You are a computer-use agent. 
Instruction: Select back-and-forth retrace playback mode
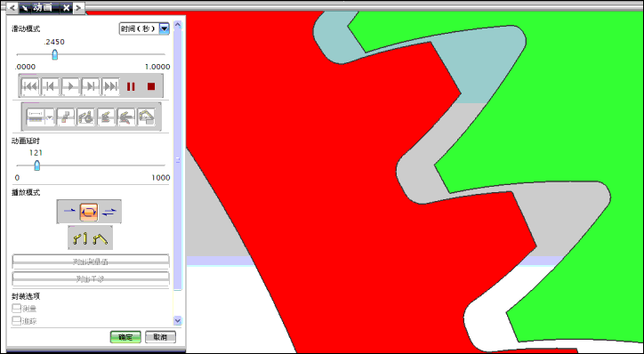coord(109,212)
